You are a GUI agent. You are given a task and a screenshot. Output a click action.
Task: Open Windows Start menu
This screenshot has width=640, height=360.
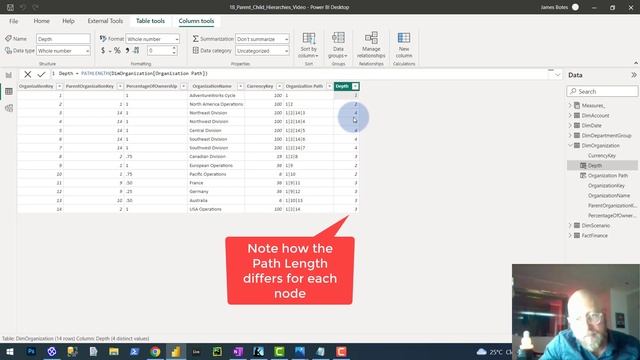coord(10,351)
